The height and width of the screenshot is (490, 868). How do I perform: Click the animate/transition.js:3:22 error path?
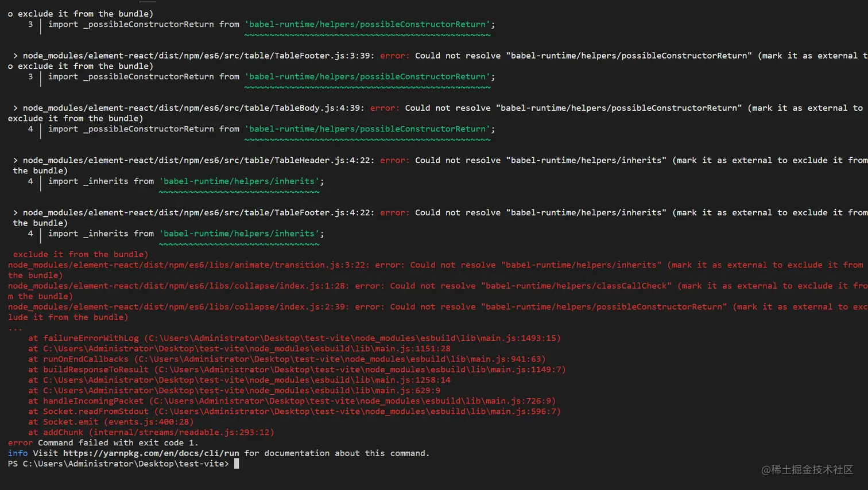click(189, 265)
